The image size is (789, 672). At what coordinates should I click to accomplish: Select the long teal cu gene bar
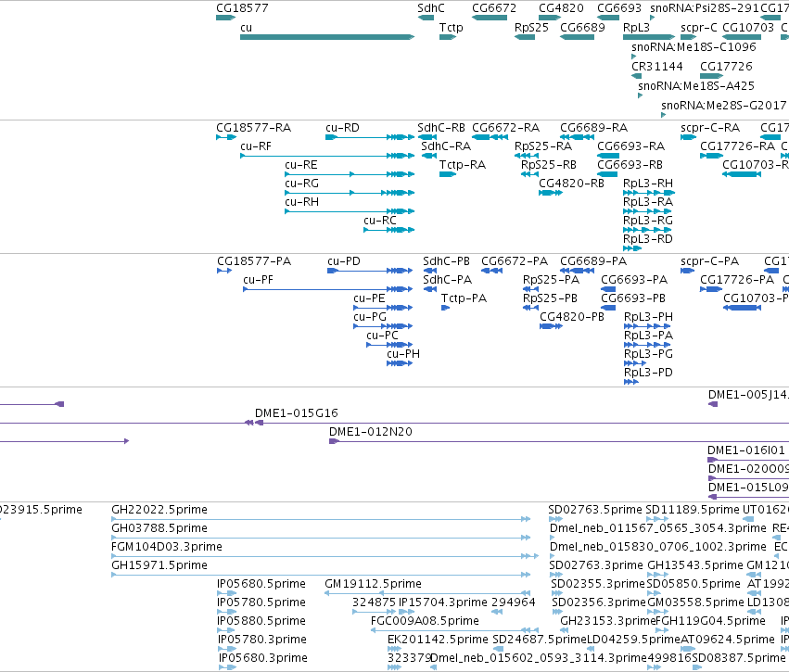327,37
